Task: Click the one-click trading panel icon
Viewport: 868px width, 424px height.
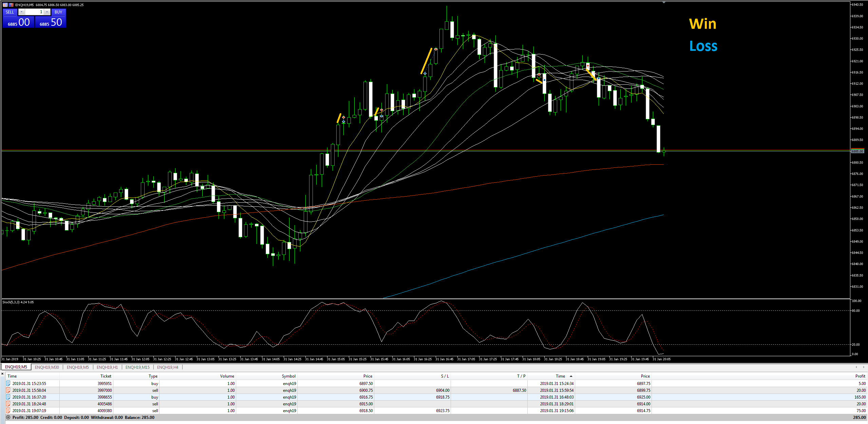Action: [11, 5]
